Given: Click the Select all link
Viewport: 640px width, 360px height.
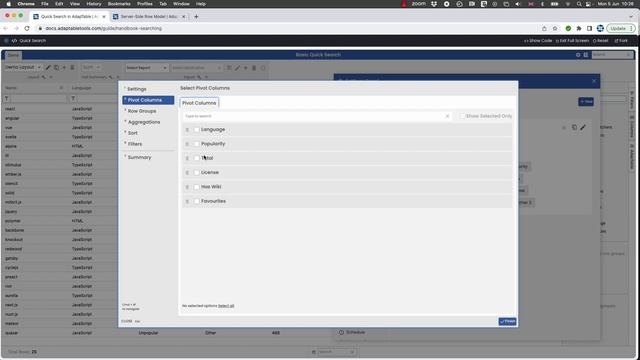Looking at the screenshot, I should (226, 306).
